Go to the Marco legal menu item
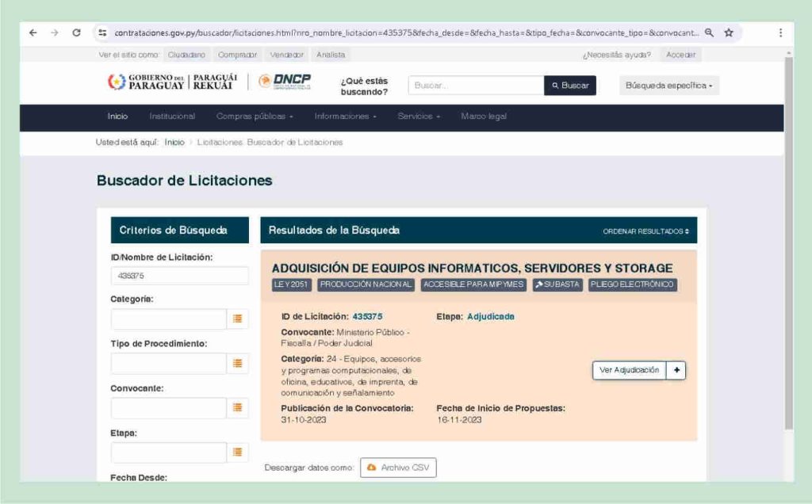 (484, 116)
